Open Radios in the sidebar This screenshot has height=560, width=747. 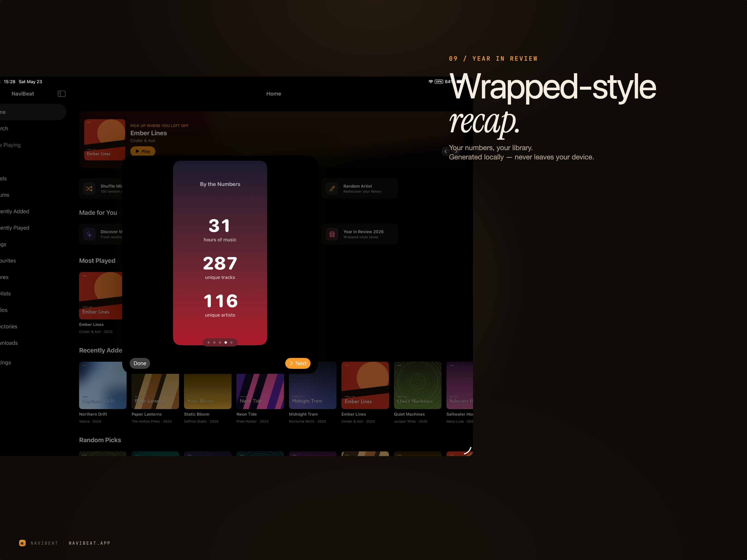(33, 310)
